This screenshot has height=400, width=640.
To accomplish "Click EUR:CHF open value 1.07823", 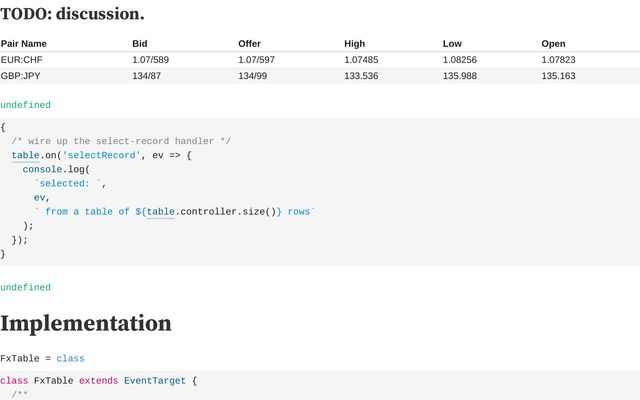I will pos(558,60).
